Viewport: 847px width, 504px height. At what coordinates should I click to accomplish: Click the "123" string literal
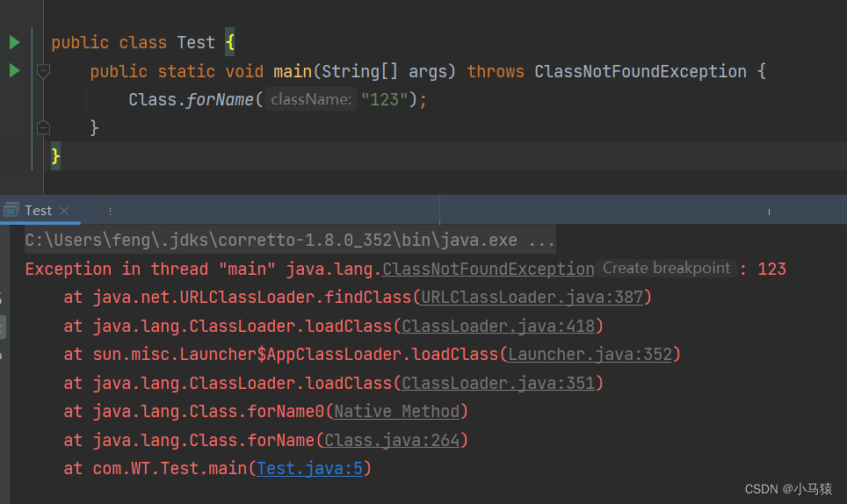click(x=385, y=99)
